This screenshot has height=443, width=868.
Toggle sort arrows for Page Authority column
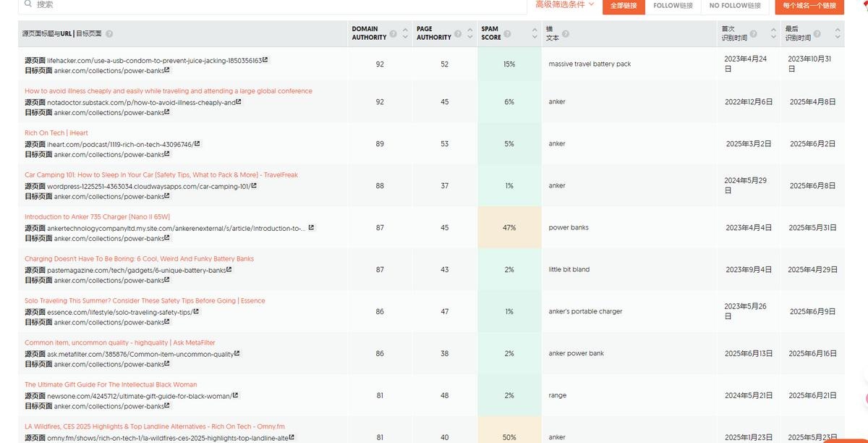pyautogui.click(x=469, y=33)
